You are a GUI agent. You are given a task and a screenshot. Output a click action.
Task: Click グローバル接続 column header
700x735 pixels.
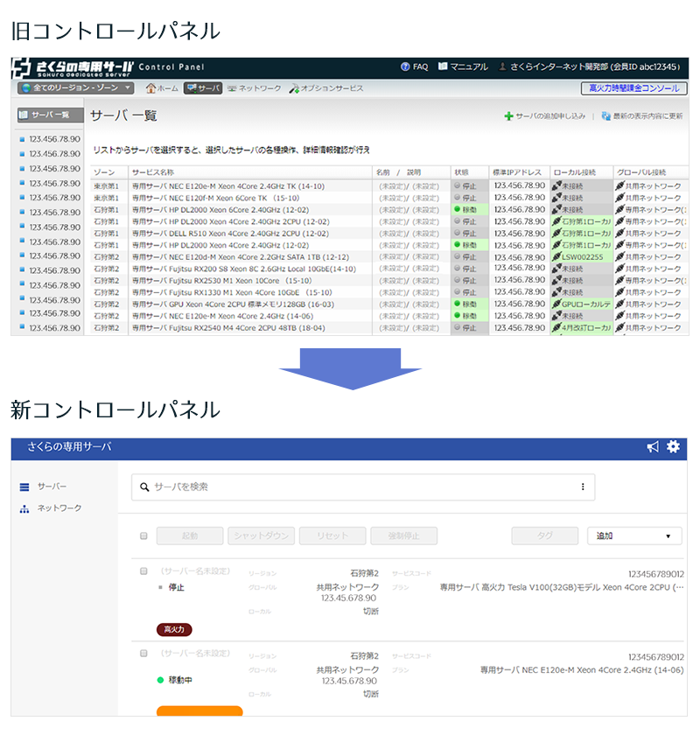coord(641,172)
